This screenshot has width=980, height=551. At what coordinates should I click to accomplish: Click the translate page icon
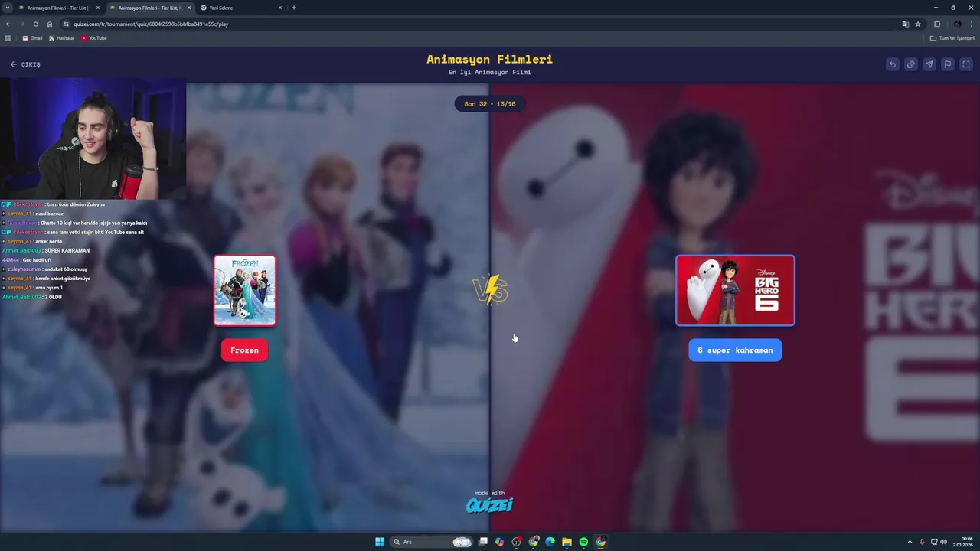[906, 24]
